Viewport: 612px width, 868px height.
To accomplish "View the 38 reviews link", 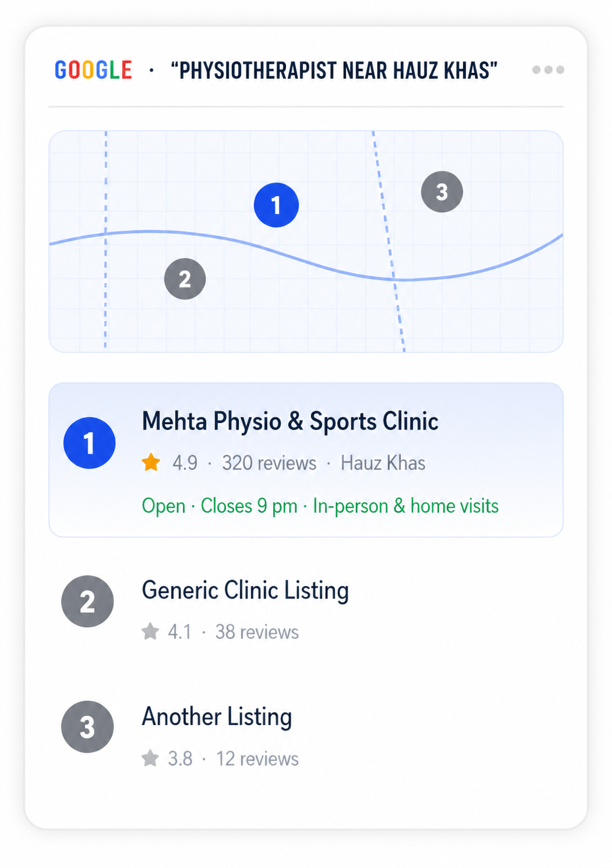I will pos(257,632).
